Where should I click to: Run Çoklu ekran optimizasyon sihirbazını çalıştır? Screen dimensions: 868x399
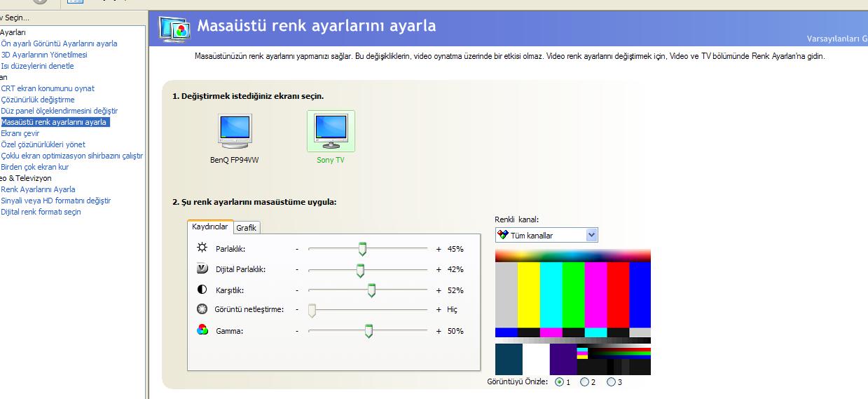(71, 156)
